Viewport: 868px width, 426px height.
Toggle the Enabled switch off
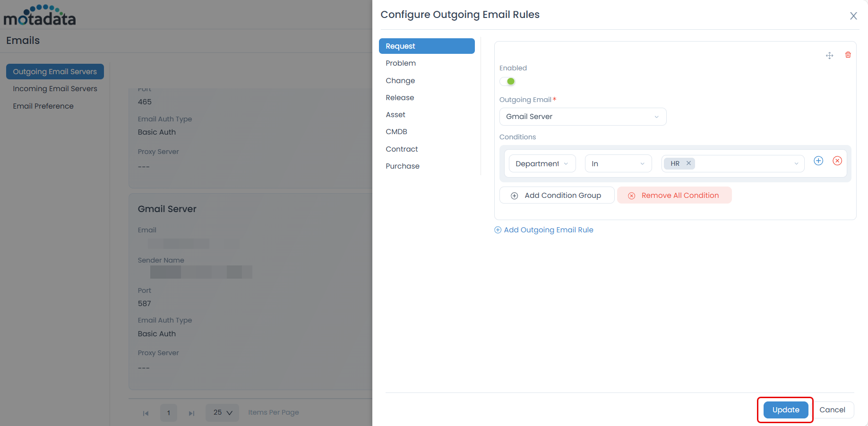pos(507,81)
